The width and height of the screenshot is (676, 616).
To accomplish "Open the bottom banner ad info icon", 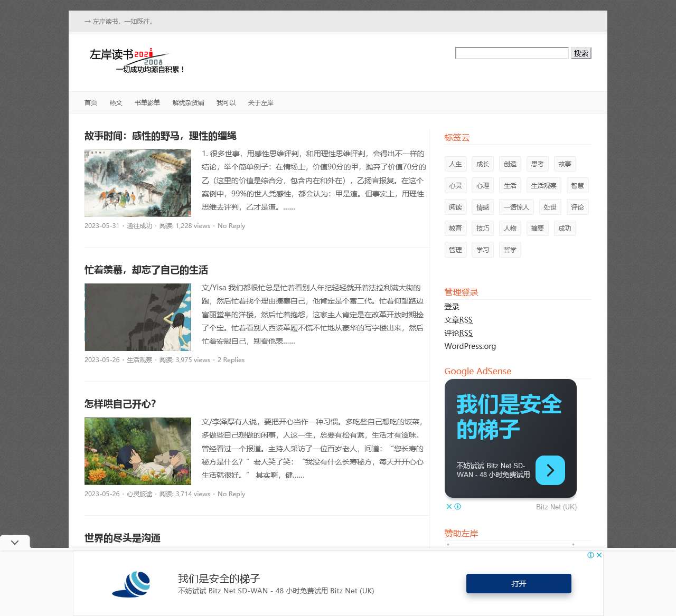I will point(591,555).
